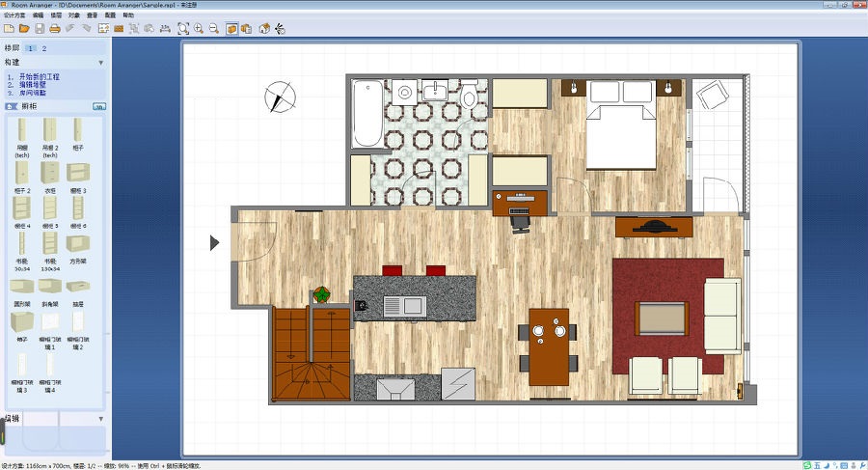Print the design with the printer icon
The width and height of the screenshot is (868, 470).
coord(55,28)
